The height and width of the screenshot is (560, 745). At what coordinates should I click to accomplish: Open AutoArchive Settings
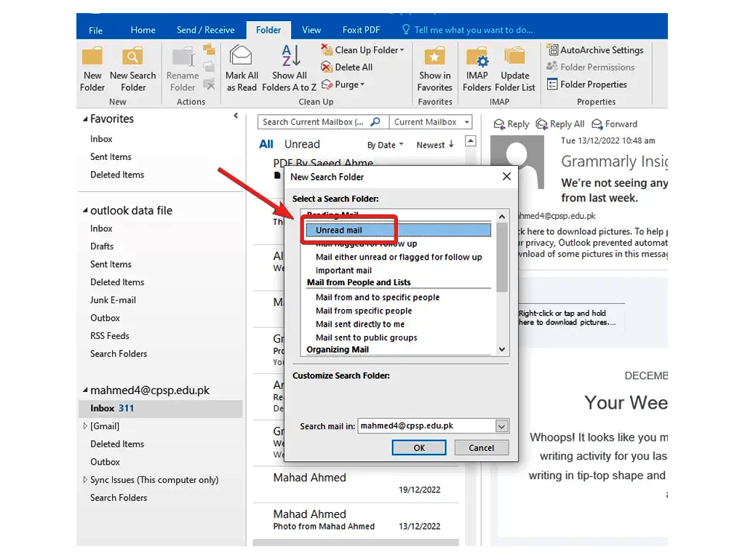[595, 49]
